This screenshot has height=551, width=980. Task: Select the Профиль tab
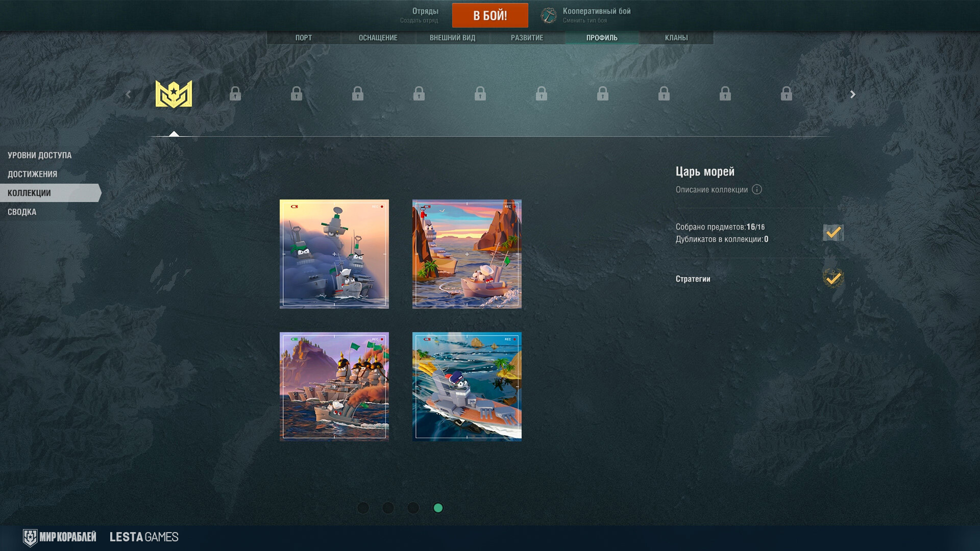602,38
